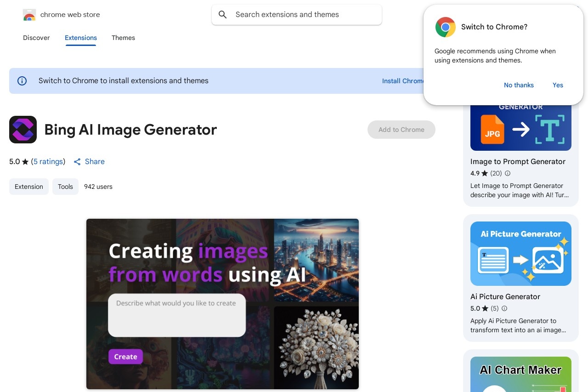Dismiss popup with No thanks
The width and height of the screenshot is (588, 392).
pos(519,85)
